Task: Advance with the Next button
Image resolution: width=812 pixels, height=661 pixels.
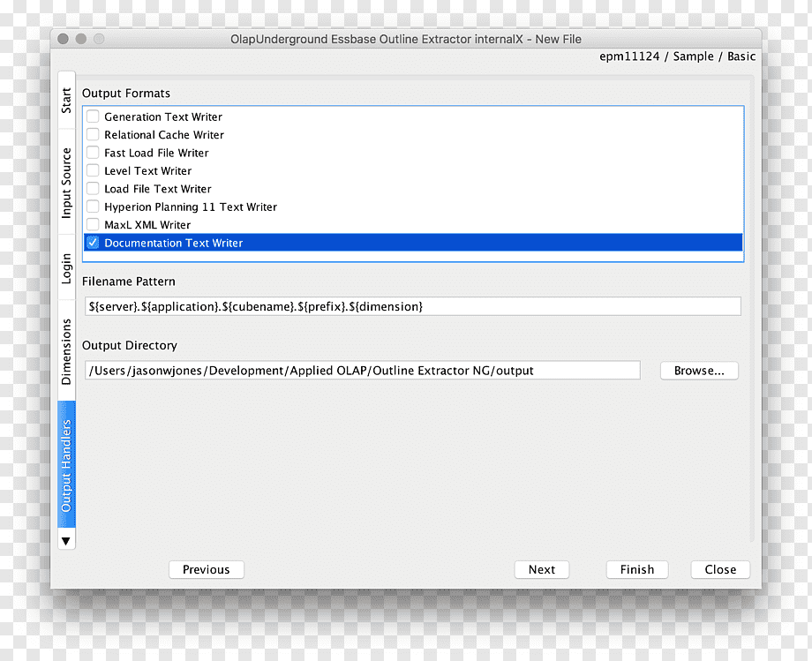Action: (x=542, y=569)
